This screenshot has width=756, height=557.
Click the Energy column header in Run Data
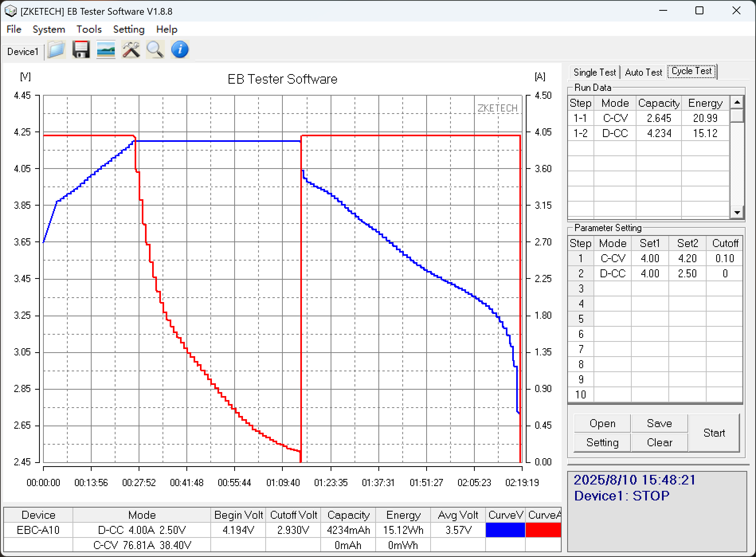click(705, 103)
